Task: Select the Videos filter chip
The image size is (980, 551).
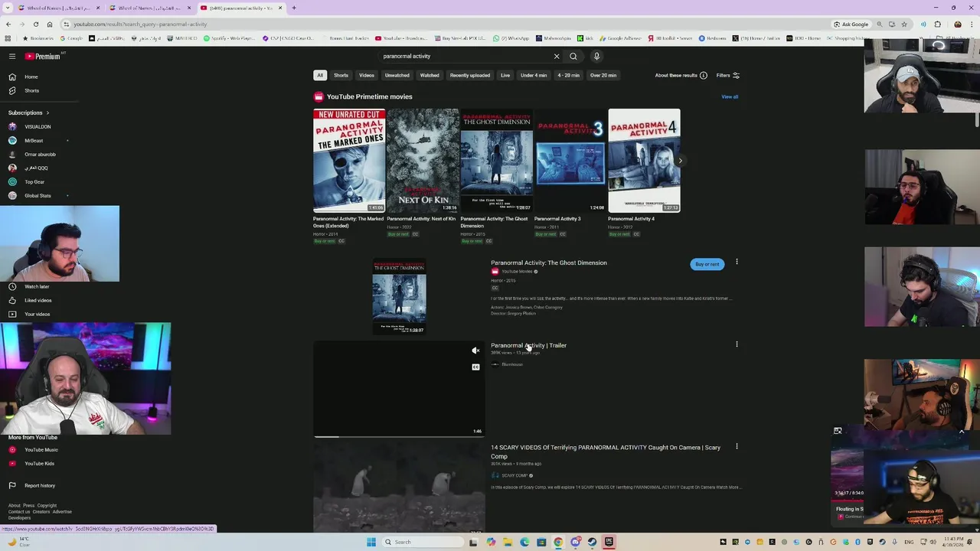Action: (367, 75)
